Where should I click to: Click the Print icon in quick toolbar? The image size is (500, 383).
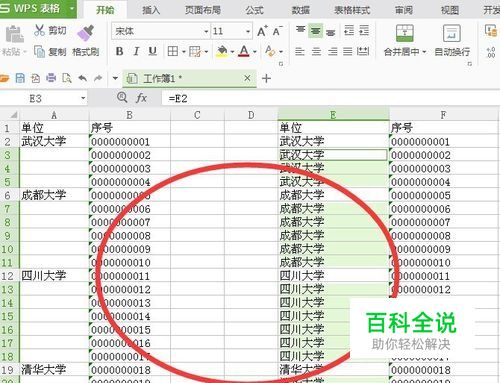[x=51, y=78]
